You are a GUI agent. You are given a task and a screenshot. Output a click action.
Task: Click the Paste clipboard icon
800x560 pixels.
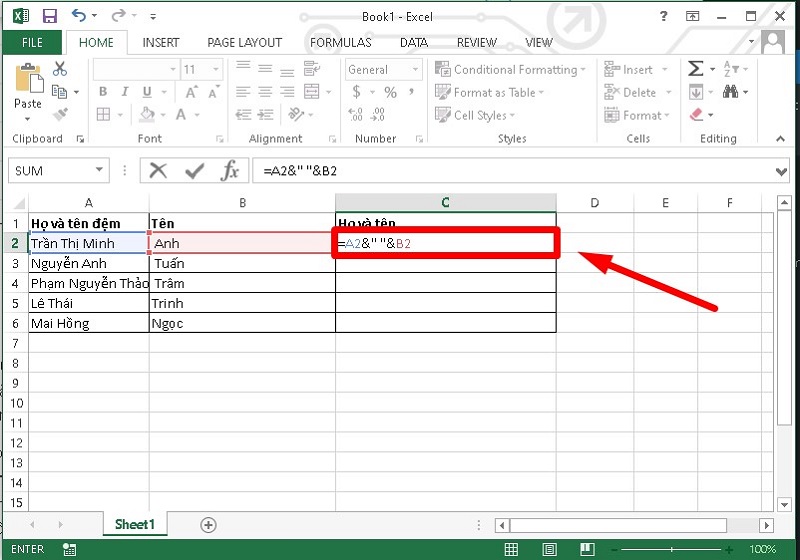(28, 79)
